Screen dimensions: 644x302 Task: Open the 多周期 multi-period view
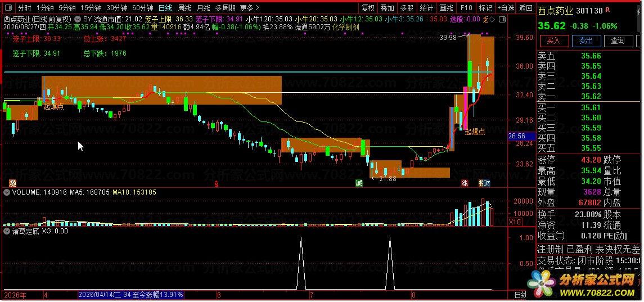tap(225, 8)
